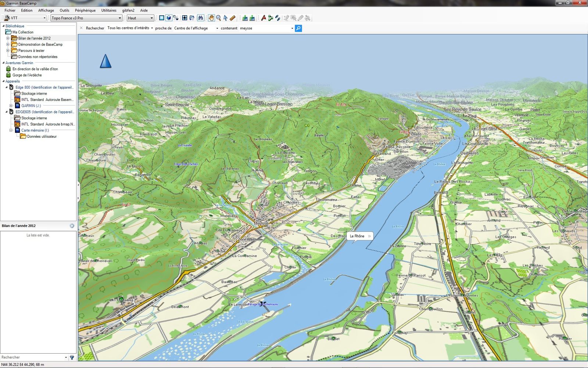Viewport: 588px width, 368px height.
Task: Expand the Démonstration de BaseCamp folder
Action: [8, 44]
